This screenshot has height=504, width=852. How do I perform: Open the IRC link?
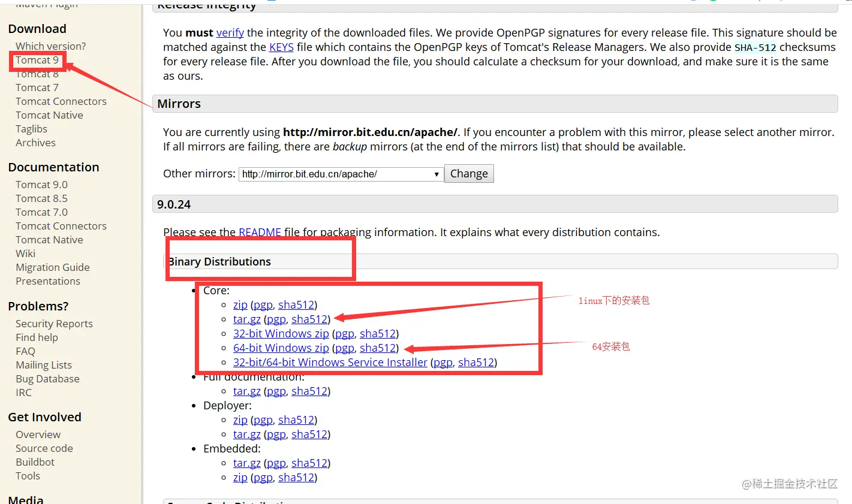pos(23,393)
